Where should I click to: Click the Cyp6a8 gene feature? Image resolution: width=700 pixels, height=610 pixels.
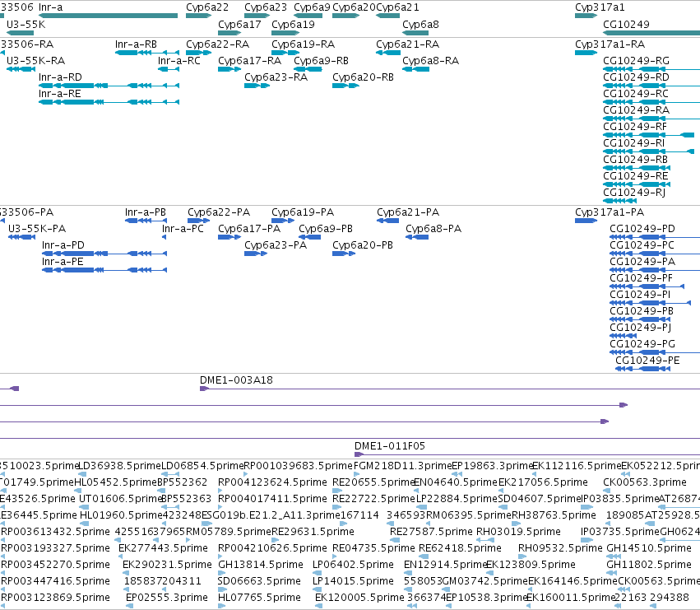(415, 33)
